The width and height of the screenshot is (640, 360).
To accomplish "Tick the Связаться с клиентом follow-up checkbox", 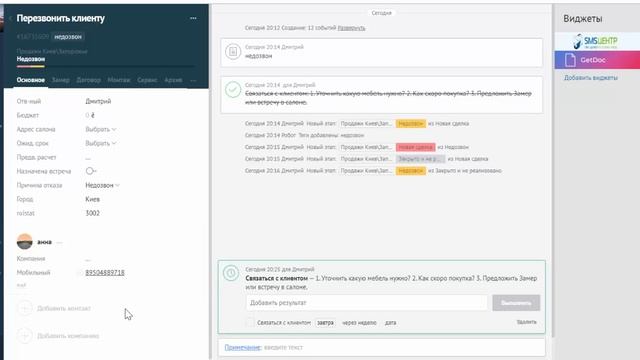I will 249,322.
